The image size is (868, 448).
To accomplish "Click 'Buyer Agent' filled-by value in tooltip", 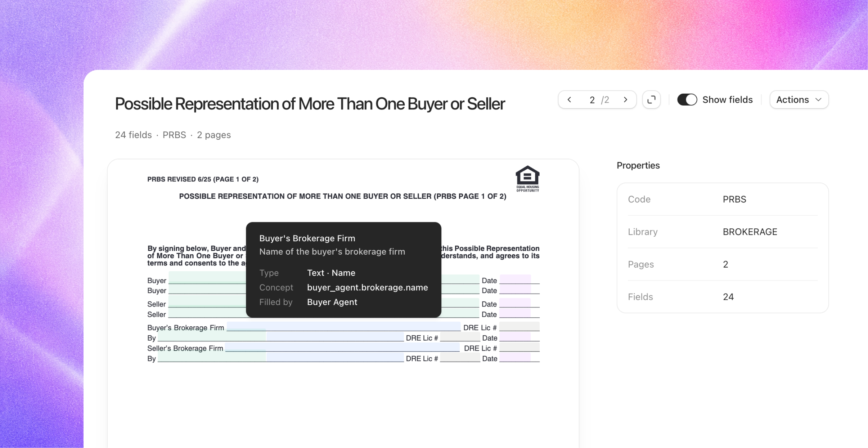I will pos(332,302).
